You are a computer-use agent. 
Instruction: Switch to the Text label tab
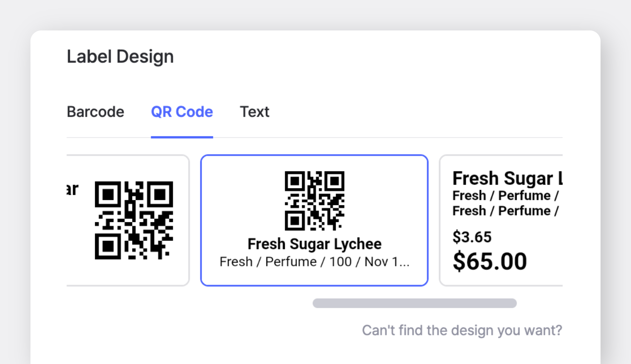coord(255,112)
